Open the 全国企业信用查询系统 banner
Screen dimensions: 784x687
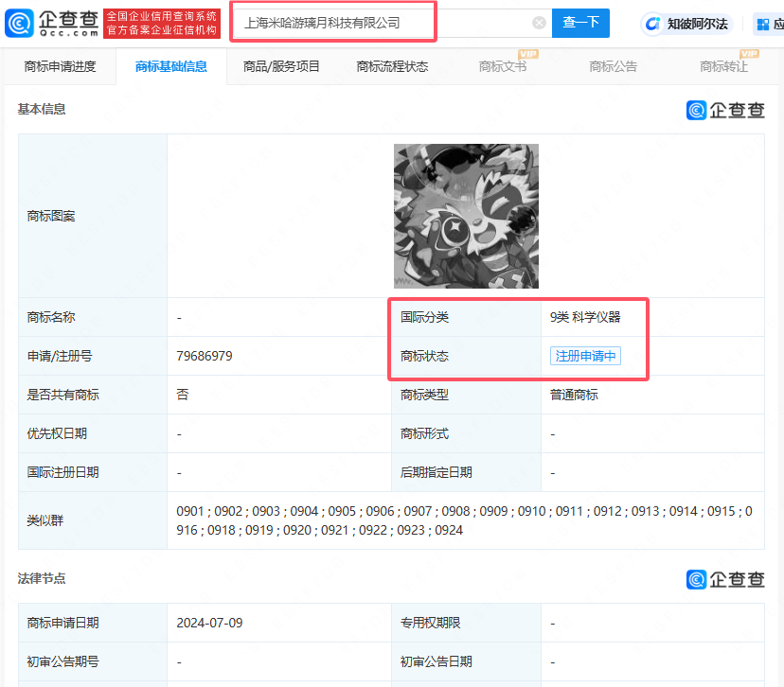coord(162,24)
